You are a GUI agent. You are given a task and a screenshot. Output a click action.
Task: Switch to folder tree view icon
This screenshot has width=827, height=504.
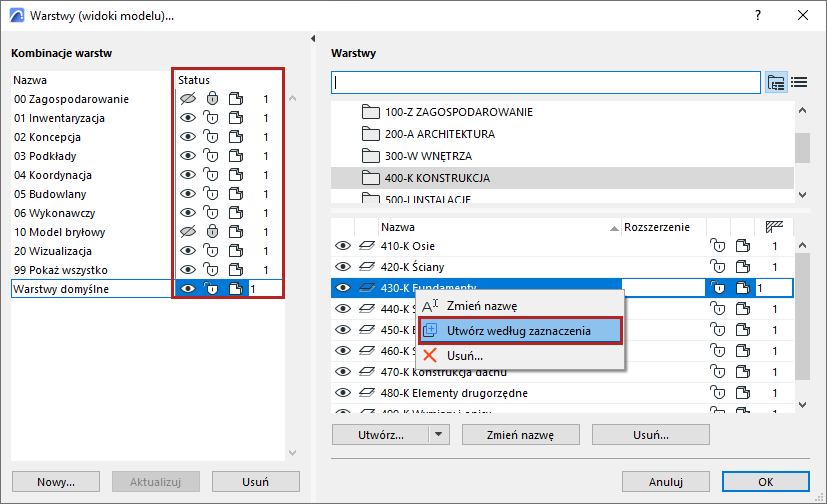click(776, 82)
